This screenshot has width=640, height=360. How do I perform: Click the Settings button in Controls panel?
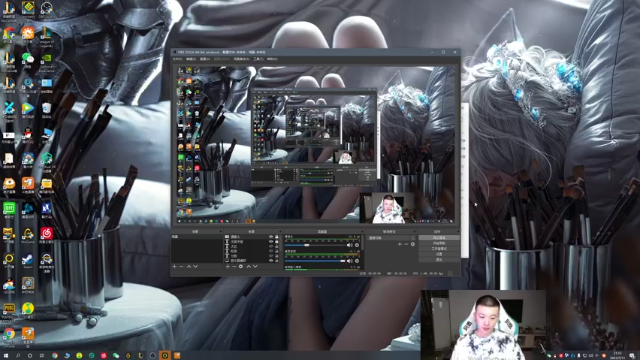[x=439, y=254]
